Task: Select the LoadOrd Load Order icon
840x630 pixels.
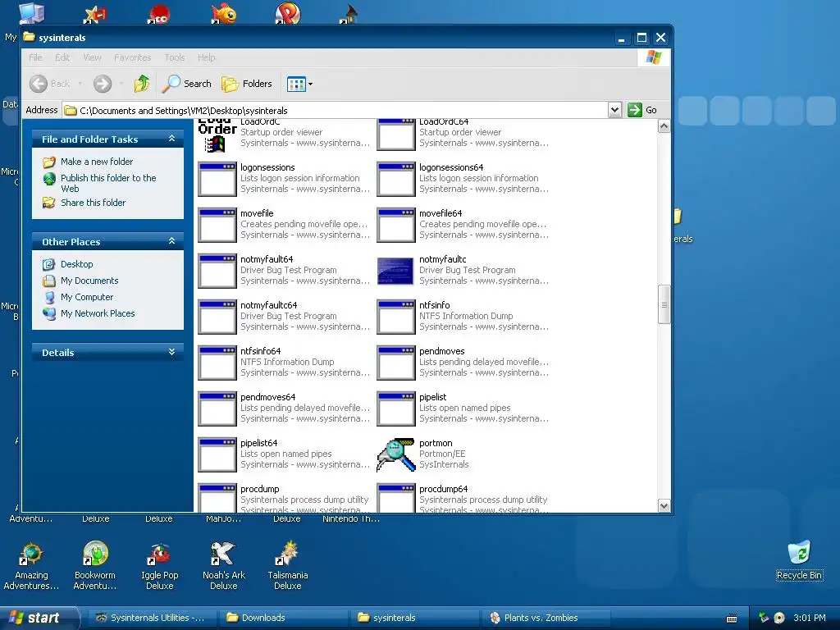Action: (217, 136)
